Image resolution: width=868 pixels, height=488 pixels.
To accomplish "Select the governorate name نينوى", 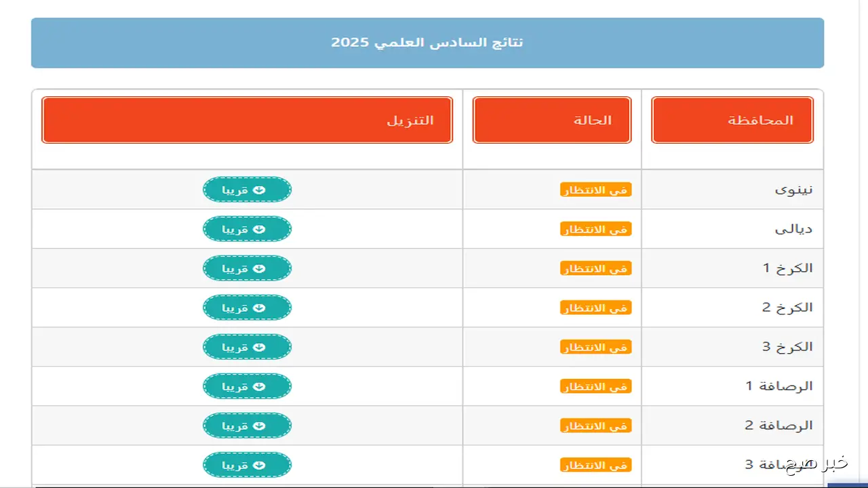I will coord(795,190).
